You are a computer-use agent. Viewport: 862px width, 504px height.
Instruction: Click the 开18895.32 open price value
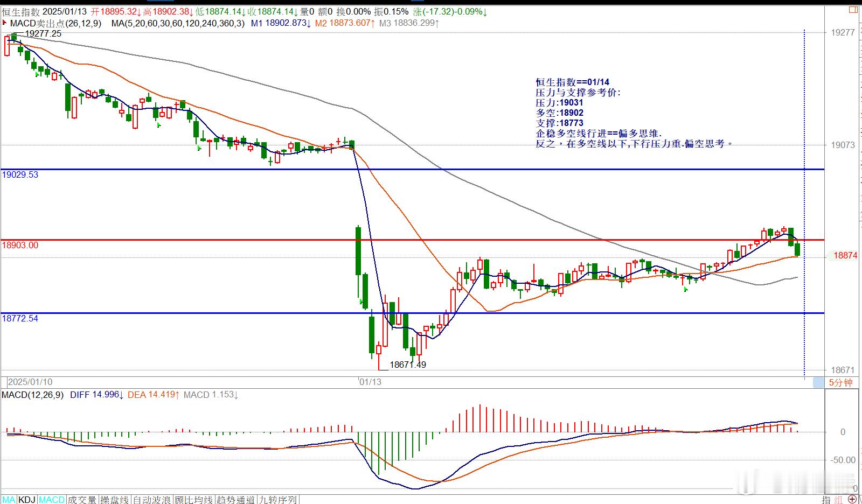pos(116,11)
